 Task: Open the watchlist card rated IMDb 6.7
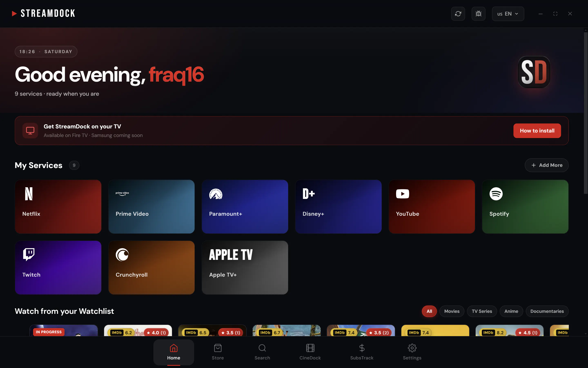pyautogui.click(x=287, y=331)
